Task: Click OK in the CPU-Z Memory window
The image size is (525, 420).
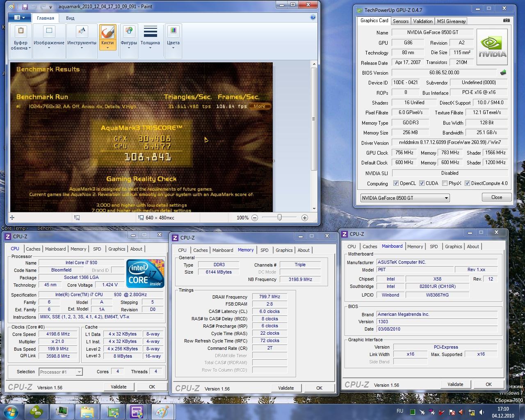Action: pyautogui.click(x=319, y=388)
